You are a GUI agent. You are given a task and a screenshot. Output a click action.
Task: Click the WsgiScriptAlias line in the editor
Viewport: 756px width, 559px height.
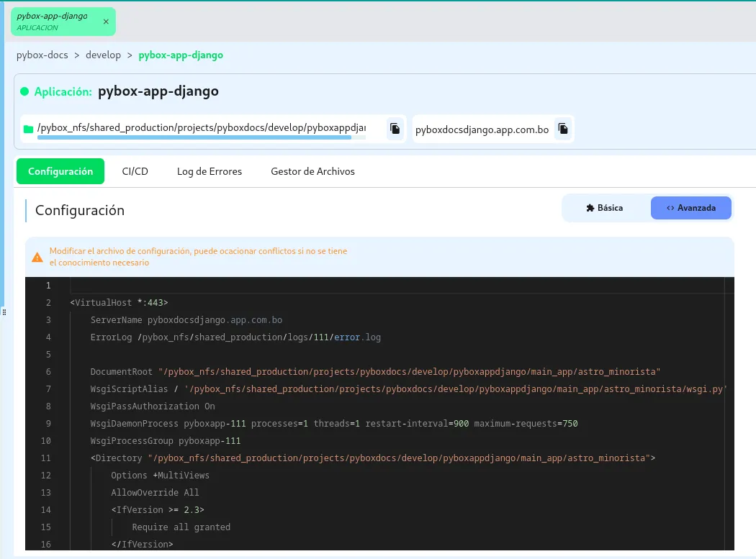tap(408, 389)
